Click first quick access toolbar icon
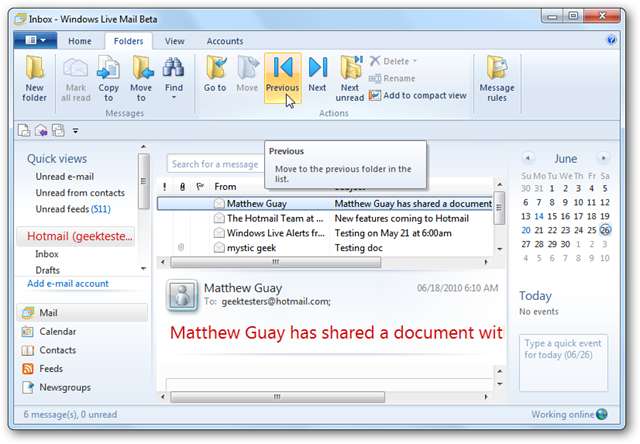Screen dimensions: 640x444 coord(24,131)
